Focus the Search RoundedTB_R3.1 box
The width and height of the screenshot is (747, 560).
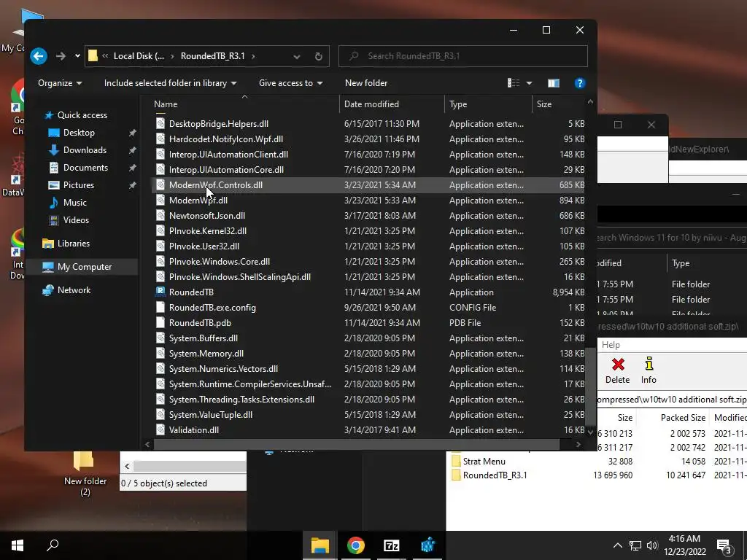(462, 56)
